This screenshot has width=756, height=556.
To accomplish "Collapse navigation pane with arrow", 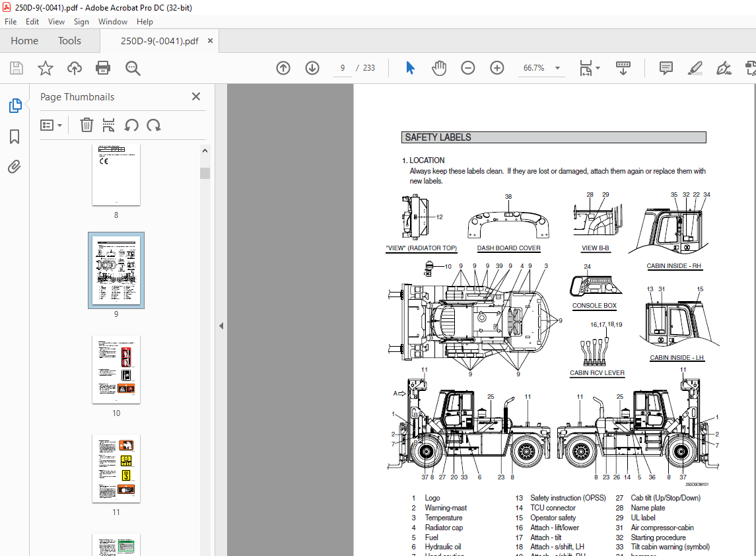I will coord(221,326).
